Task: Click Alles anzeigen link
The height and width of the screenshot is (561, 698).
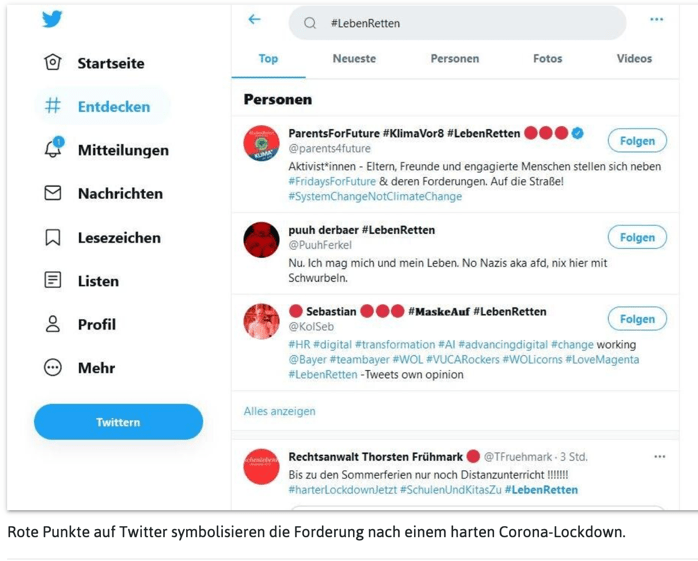Action: point(279,411)
